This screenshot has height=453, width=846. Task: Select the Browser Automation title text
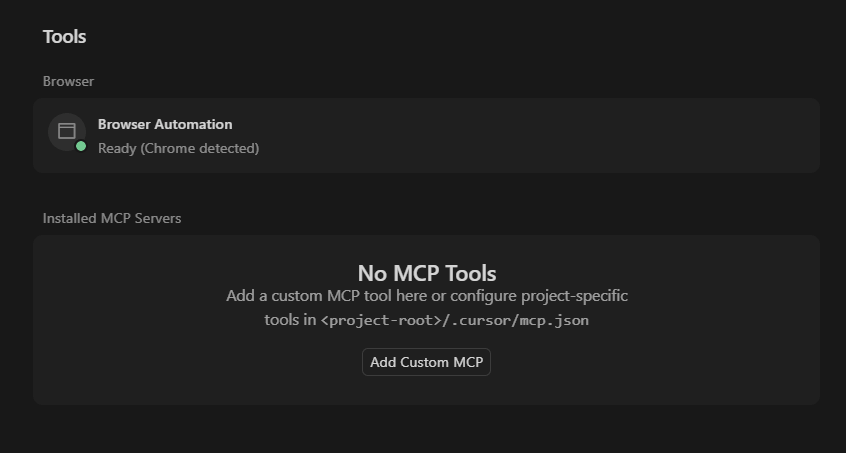pyautogui.click(x=165, y=124)
